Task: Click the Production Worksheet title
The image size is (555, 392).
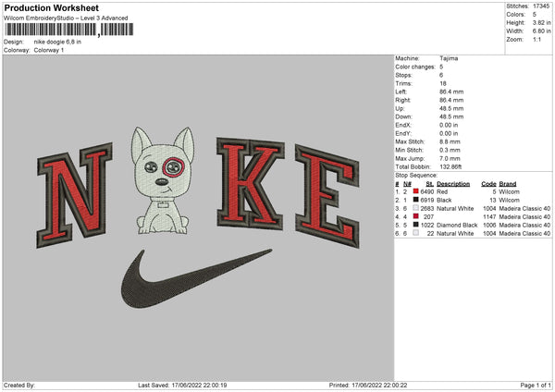Action: click(x=51, y=7)
